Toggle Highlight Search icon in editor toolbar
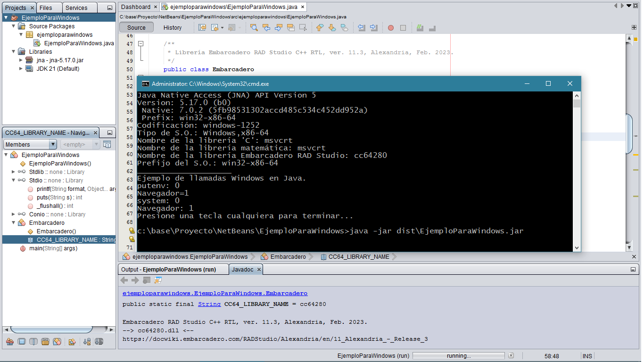The image size is (644, 362). pyautogui.click(x=291, y=28)
